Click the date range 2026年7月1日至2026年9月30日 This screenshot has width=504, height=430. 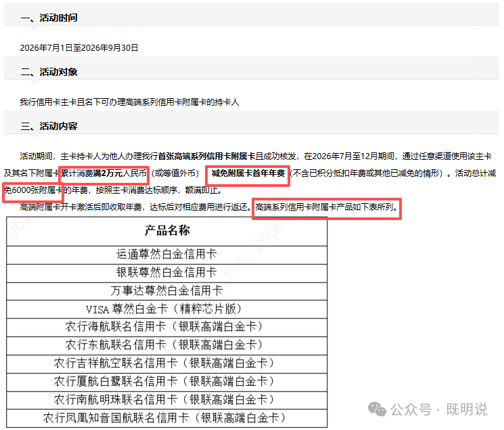pos(79,48)
